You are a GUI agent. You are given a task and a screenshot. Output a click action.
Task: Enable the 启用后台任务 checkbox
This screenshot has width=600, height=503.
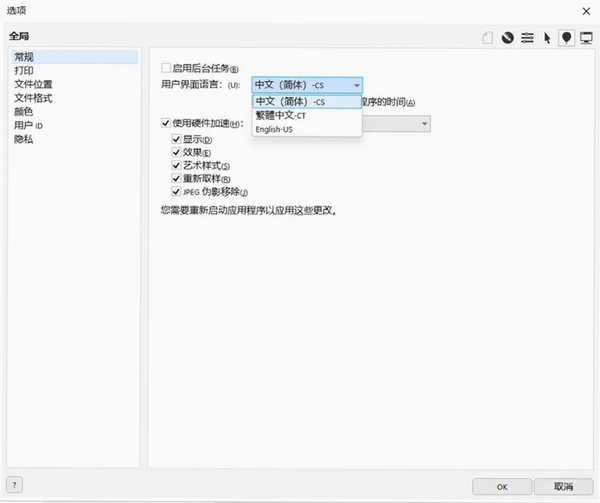coord(166,68)
